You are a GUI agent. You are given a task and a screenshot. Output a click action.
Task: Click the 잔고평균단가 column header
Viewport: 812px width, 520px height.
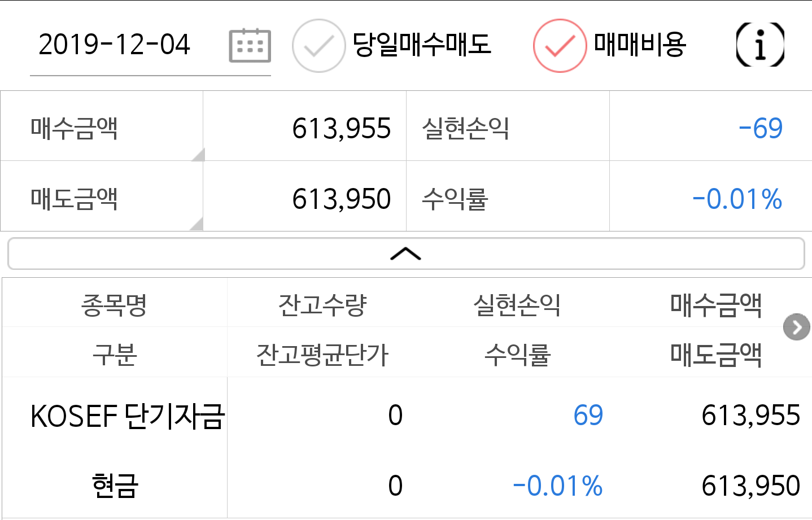coord(322,355)
